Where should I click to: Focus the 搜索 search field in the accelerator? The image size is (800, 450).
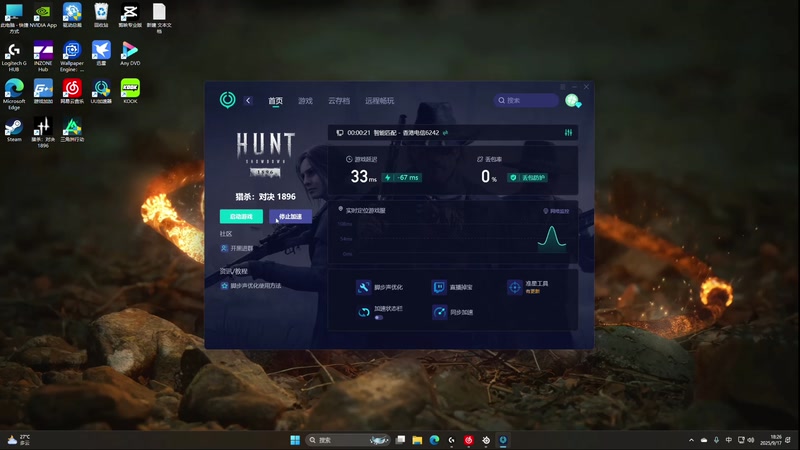click(526, 101)
